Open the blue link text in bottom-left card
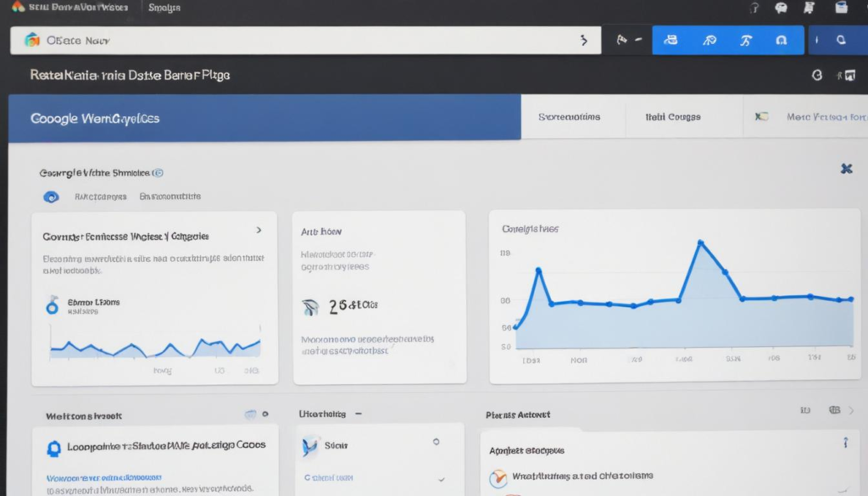 pos(104,477)
